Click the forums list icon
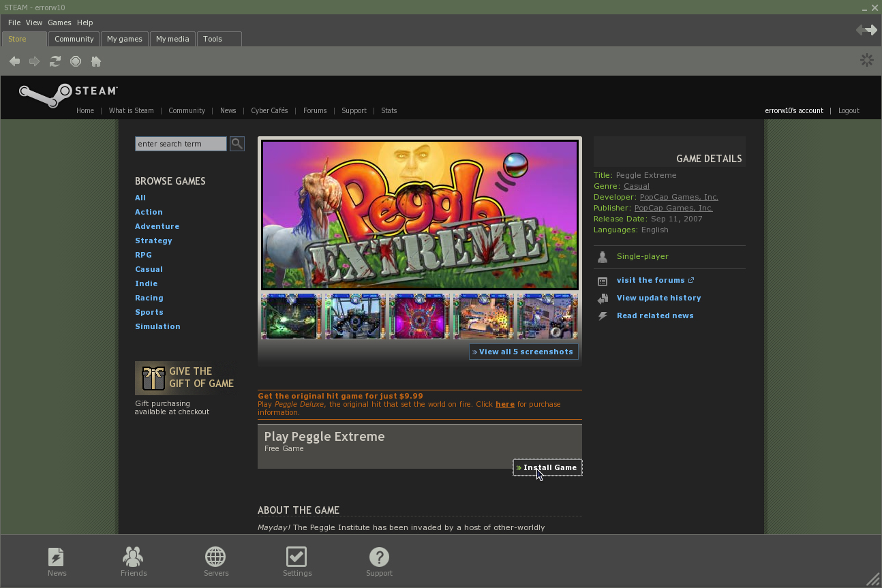882x588 pixels. click(603, 281)
